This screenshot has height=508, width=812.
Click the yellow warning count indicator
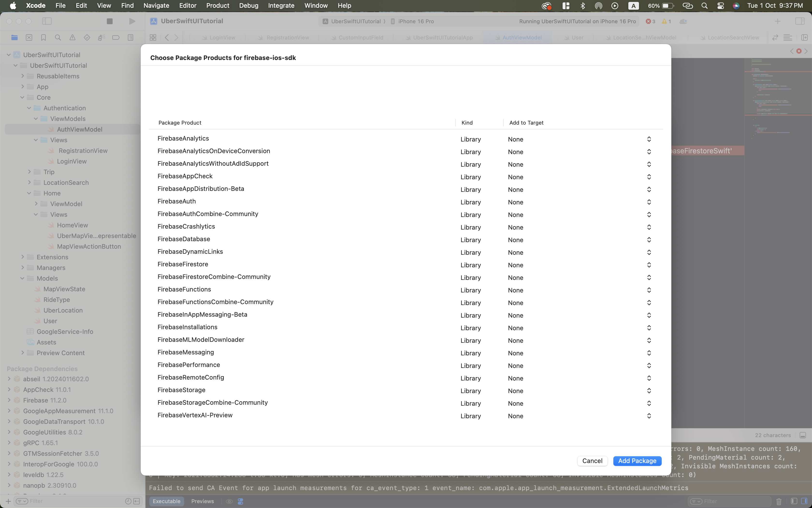point(666,21)
